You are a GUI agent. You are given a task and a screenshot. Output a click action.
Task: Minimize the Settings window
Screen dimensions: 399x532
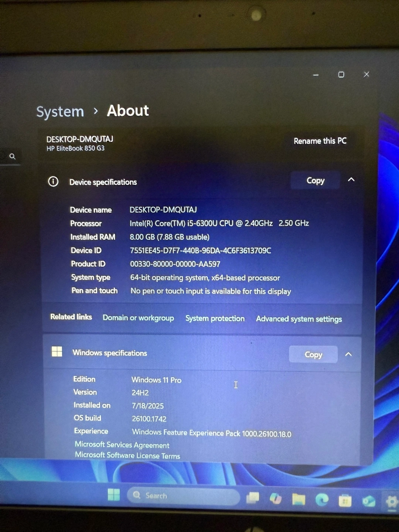pos(316,75)
